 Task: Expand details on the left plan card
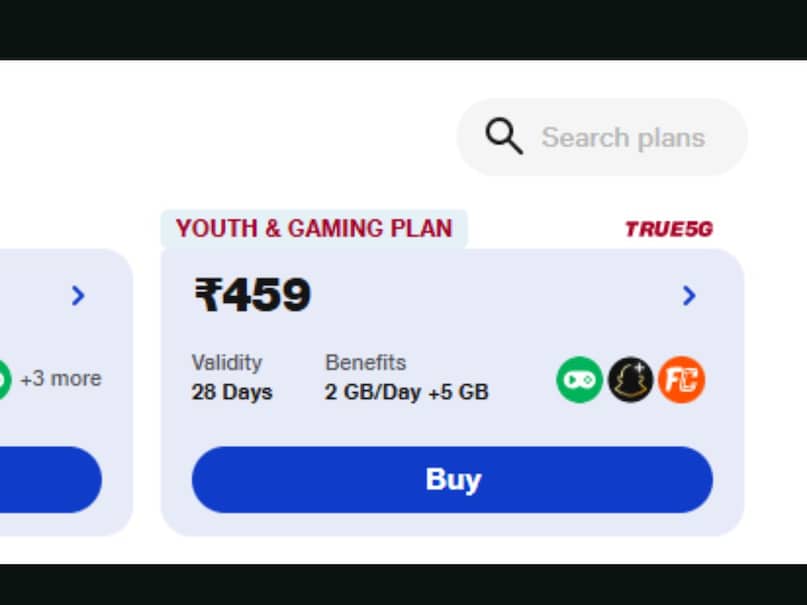(79, 296)
